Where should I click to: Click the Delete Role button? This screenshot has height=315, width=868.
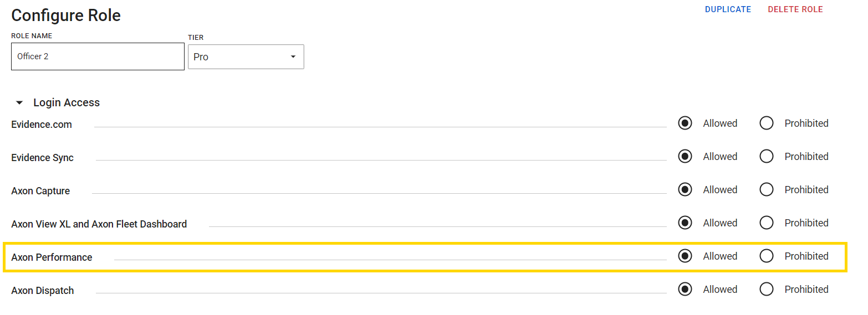click(x=795, y=9)
